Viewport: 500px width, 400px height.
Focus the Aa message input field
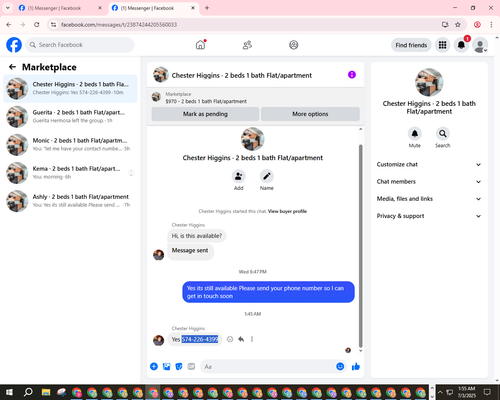268,367
